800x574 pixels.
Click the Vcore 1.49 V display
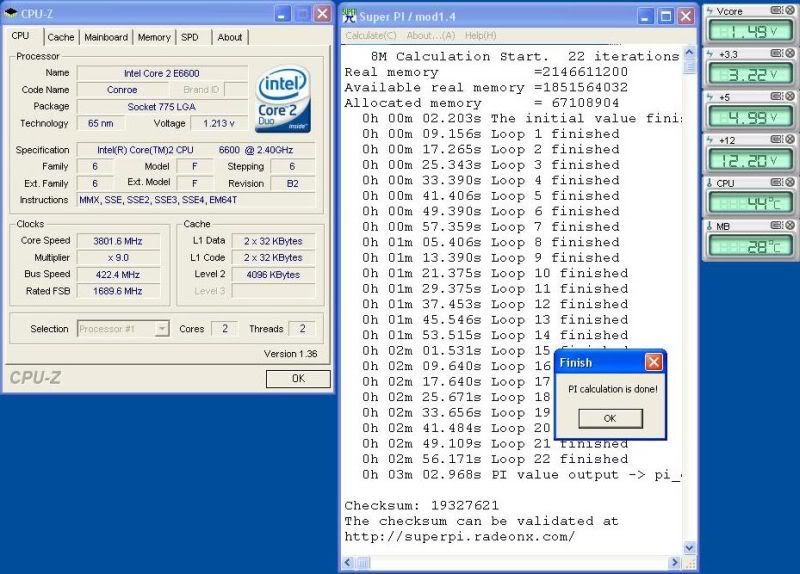pyautogui.click(x=751, y=32)
